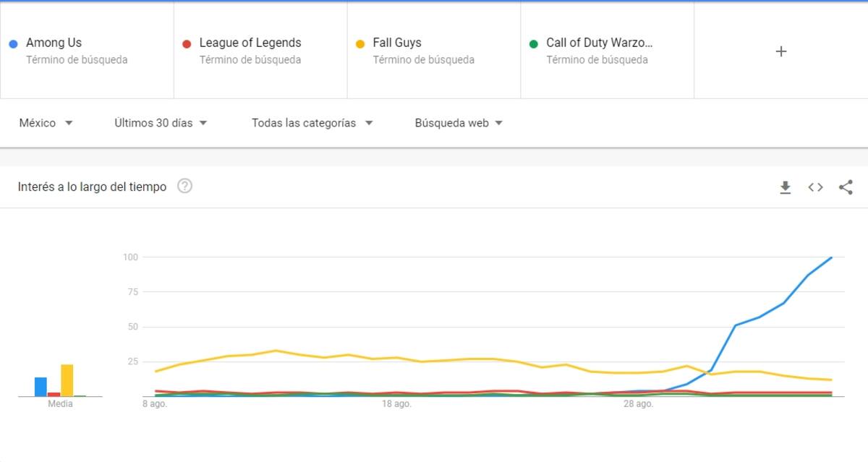Click the blue Among Us average bar
The image size is (868, 462).
41,387
